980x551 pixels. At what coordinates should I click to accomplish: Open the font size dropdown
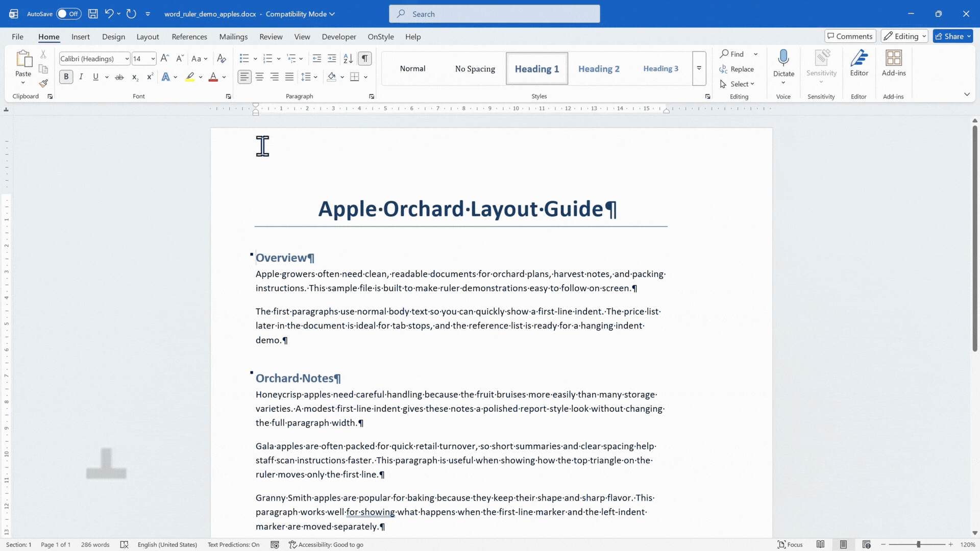[153, 59]
